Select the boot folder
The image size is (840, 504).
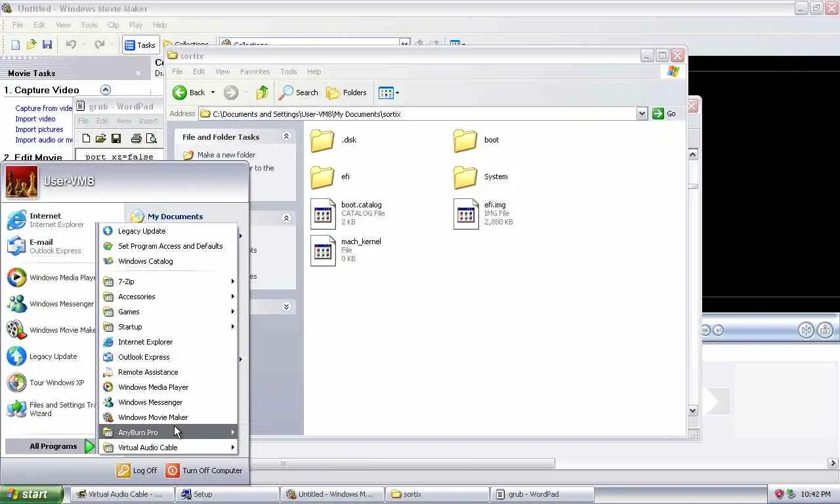(476, 140)
